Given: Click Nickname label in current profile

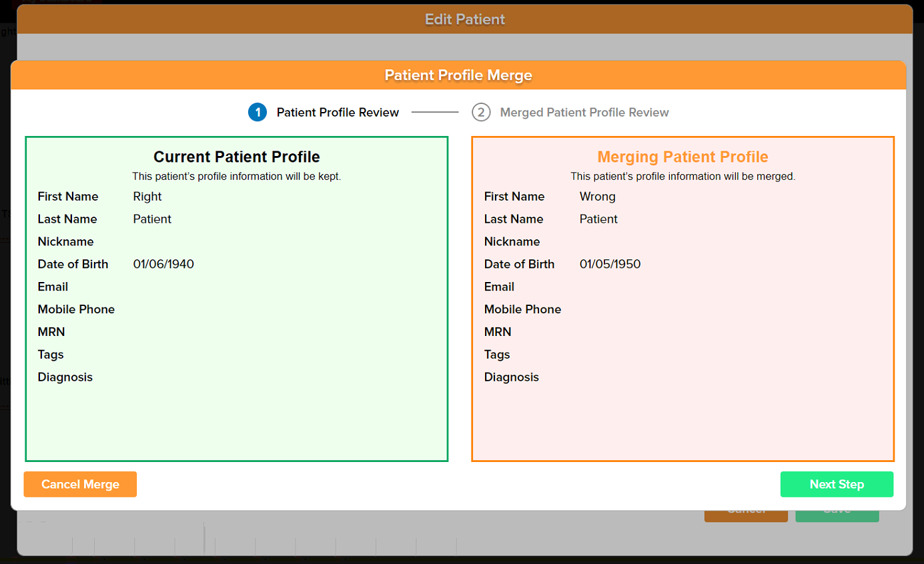Looking at the screenshot, I should pyautogui.click(x=66, y=242).
